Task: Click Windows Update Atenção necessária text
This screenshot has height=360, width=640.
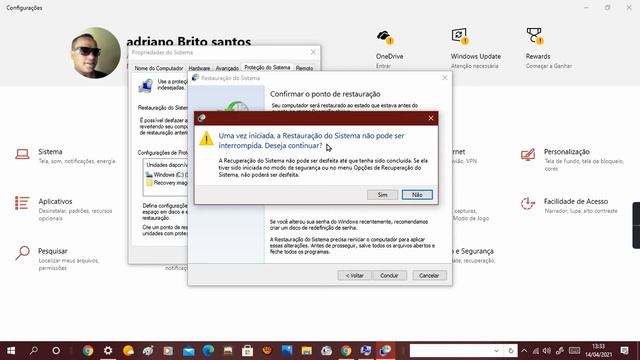Action: 475,66
